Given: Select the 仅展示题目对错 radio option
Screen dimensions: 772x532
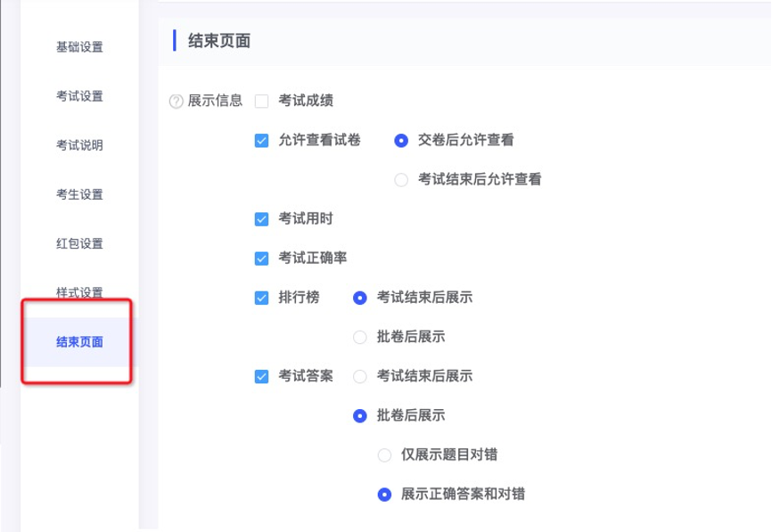Looking at the screenshot, I should pos(384,455).
